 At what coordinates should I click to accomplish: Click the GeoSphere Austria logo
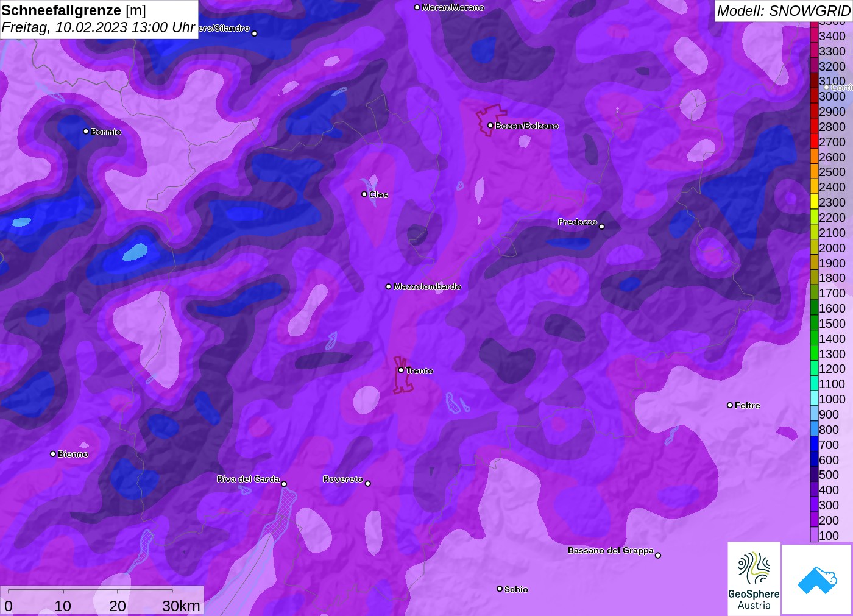pyautogui.click(x=754, y=579)
